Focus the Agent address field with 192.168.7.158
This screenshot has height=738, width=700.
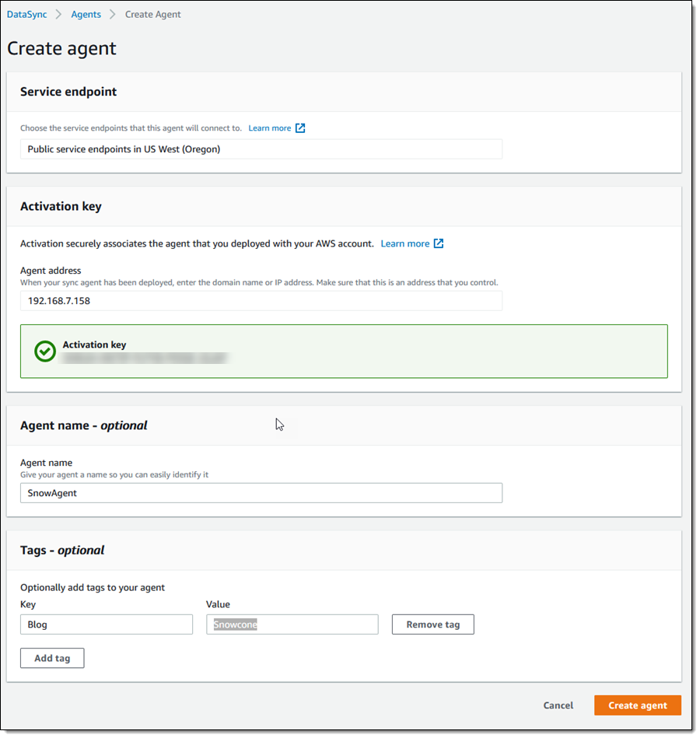click(x=261, y=301)
